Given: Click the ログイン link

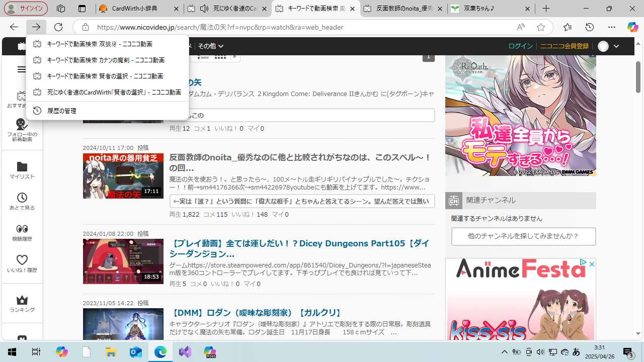Looking at the screenshot, I should point(520,46).
